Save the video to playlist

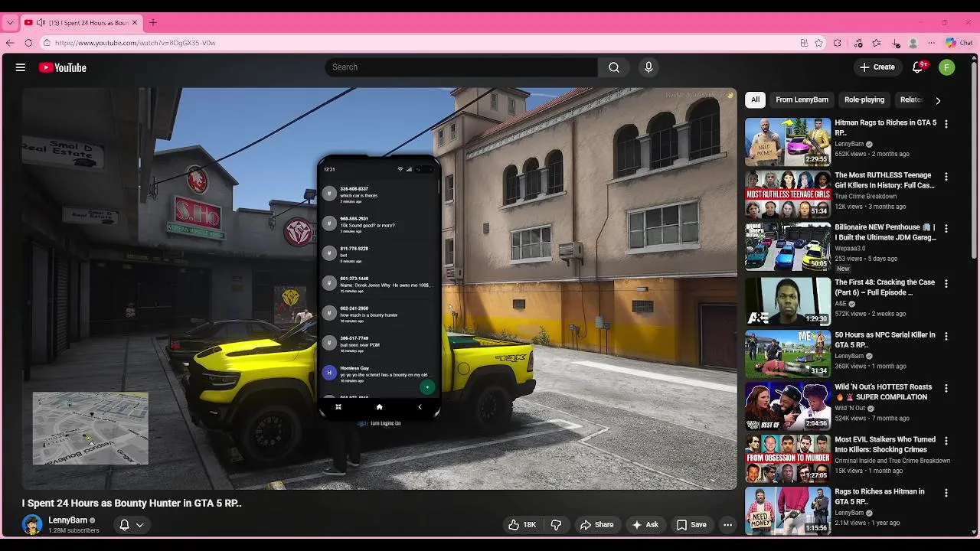691,525
